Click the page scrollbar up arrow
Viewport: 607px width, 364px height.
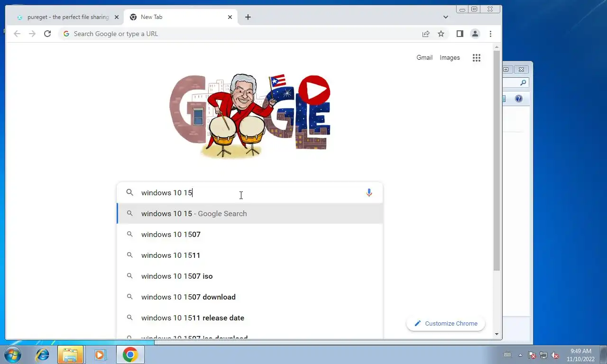pyautogui.click(x=497, y=47)
